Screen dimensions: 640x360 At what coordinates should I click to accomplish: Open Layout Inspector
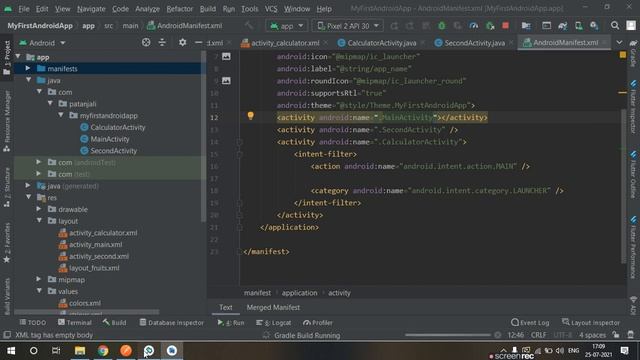[x=591, y=322]
